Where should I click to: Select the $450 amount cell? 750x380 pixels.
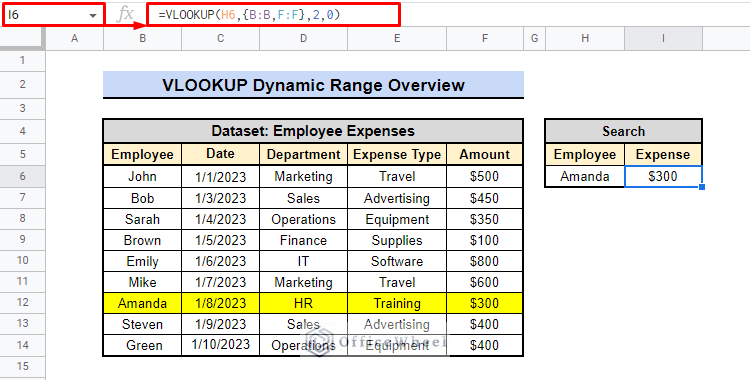[485, 198]
